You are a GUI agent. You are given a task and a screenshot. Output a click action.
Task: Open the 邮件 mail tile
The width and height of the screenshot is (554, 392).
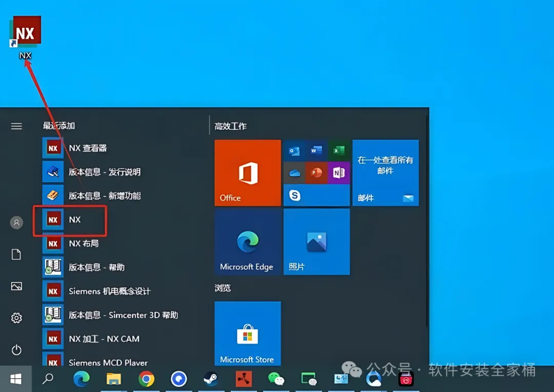pyautogui.click(x=385, y=172)
